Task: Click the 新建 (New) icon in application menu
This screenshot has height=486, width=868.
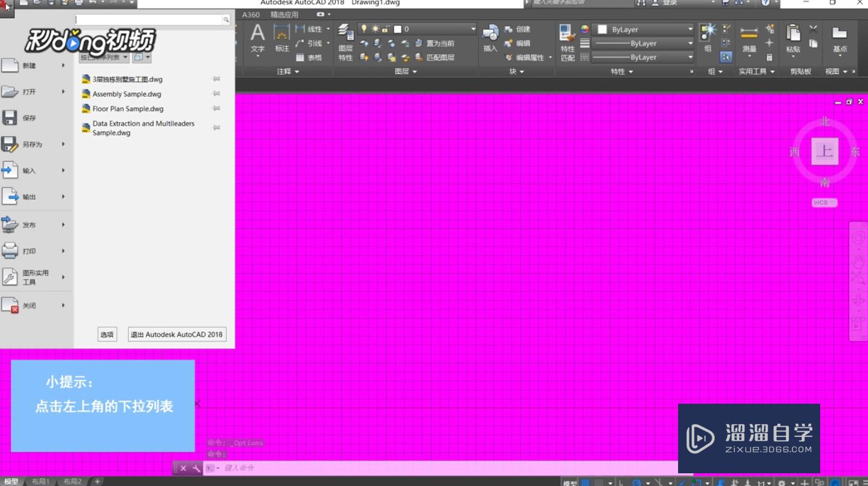Action: click(x=10, y=65)
